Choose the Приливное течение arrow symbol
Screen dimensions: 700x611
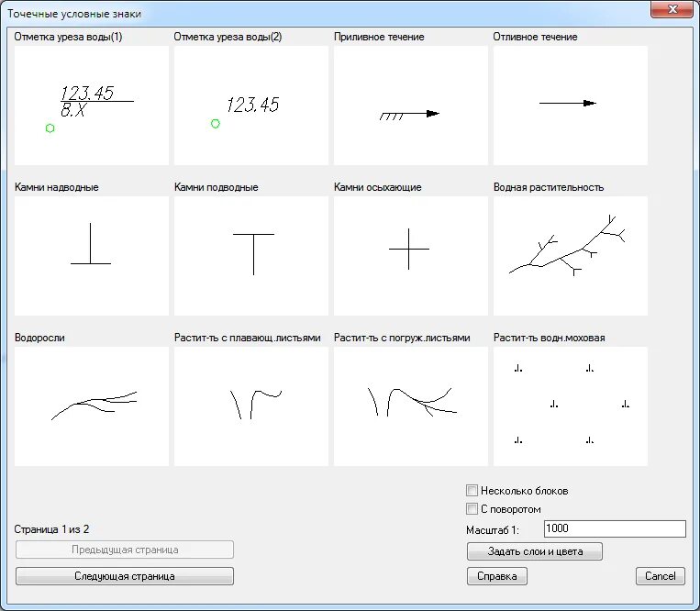(x=411, y=106)
